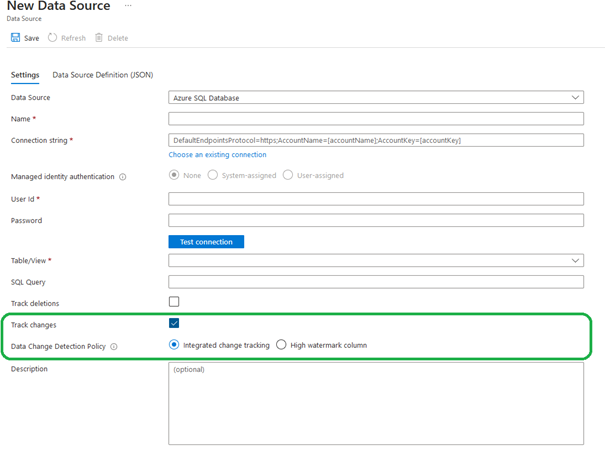Focus the SQL Query input box
This screenshot has height=451, width=605.
[376, 282]
